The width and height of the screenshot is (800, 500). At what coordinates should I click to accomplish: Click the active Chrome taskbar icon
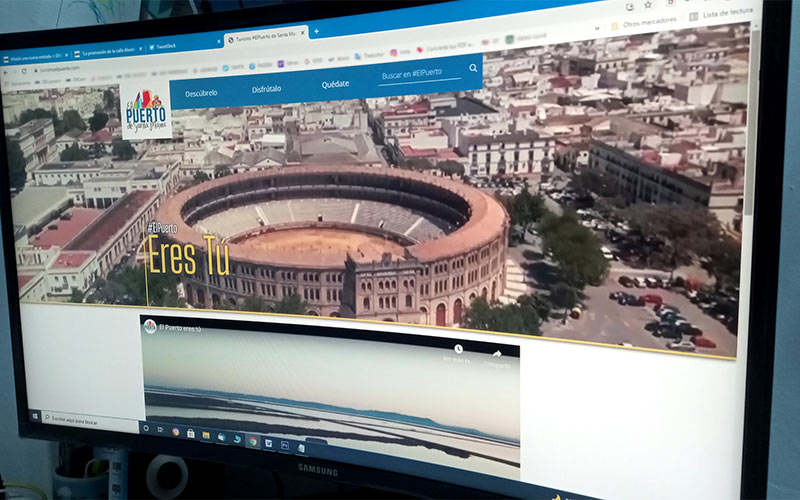pos(253,441)
